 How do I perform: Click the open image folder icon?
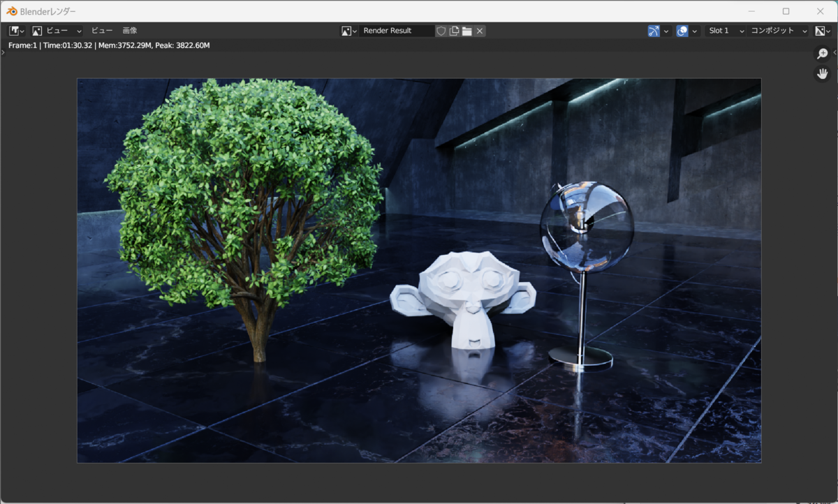[x=467, y=31]
